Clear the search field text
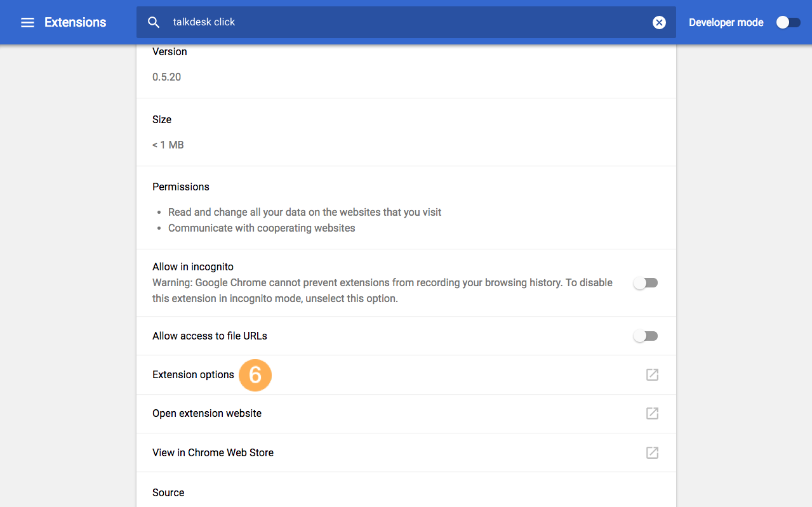812x507 pixels. 660,22
